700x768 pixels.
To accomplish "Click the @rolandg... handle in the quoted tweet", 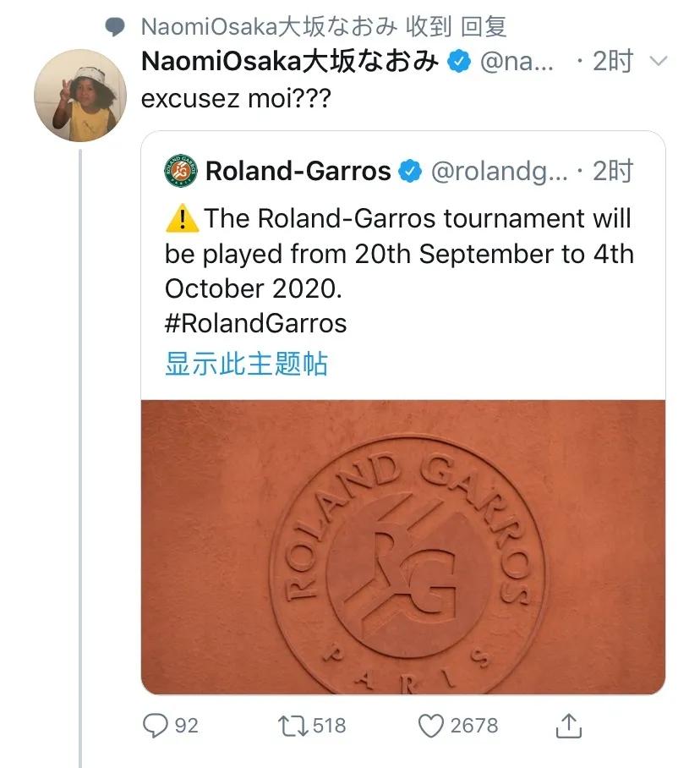I will [x=500, y=172].
